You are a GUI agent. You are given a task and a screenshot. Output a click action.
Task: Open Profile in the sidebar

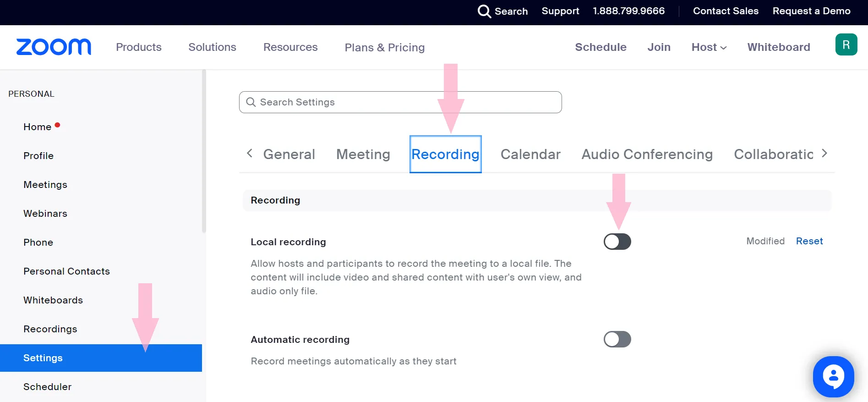tap(38, 156)
